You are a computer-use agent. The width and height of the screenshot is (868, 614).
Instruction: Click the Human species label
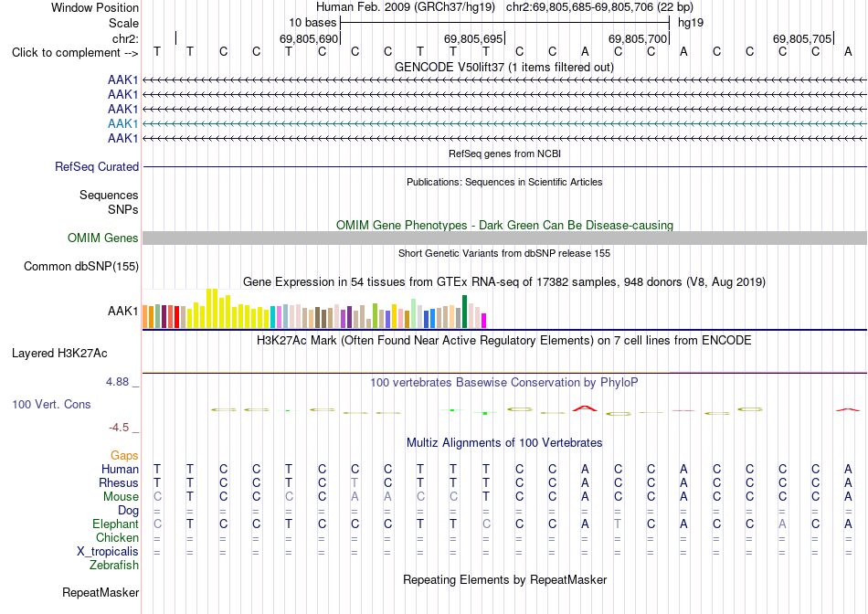tap(120, 469)
